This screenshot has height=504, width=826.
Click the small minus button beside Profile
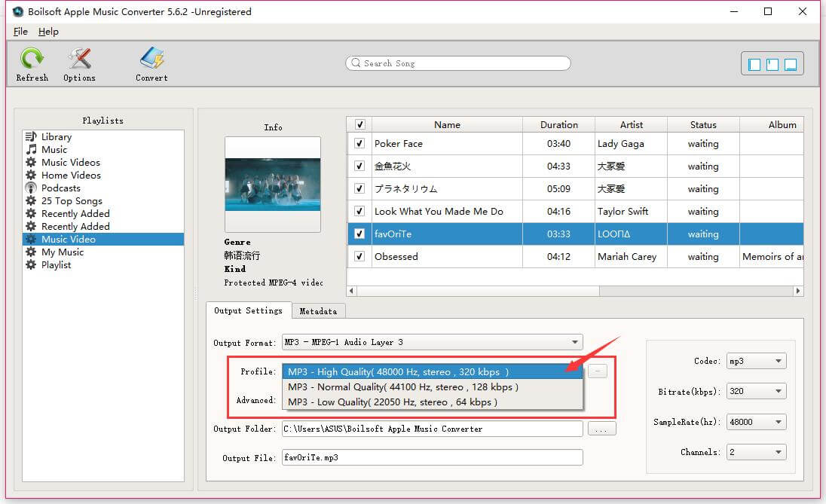598,371
